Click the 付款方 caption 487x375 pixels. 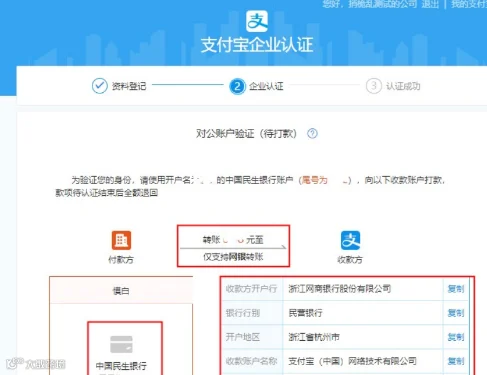click(x=121, y=260)
